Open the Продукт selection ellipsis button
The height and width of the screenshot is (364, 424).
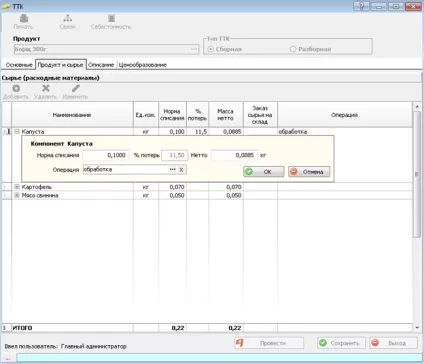point(194,49)
